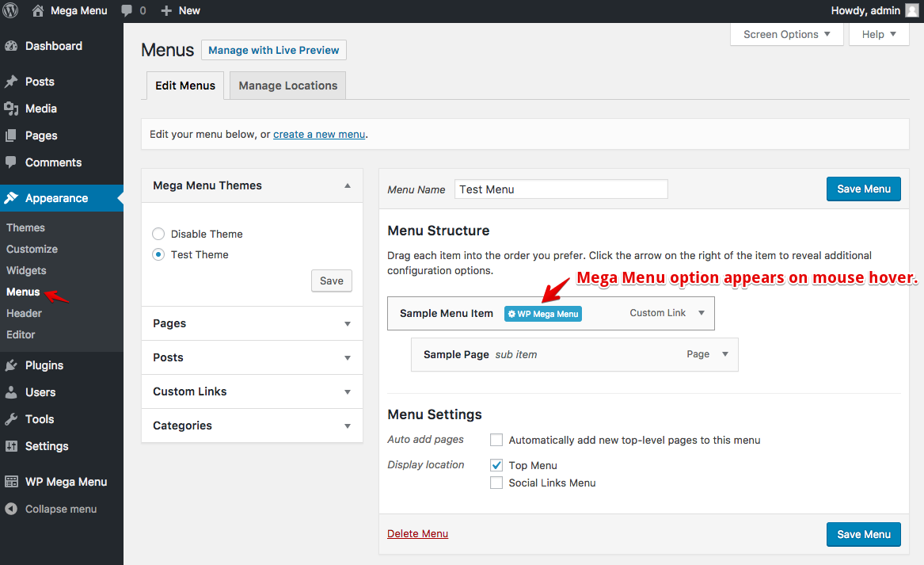Open Users via the person icon
Viewport: 924px width, 565px height.
[x=11, y=392]
